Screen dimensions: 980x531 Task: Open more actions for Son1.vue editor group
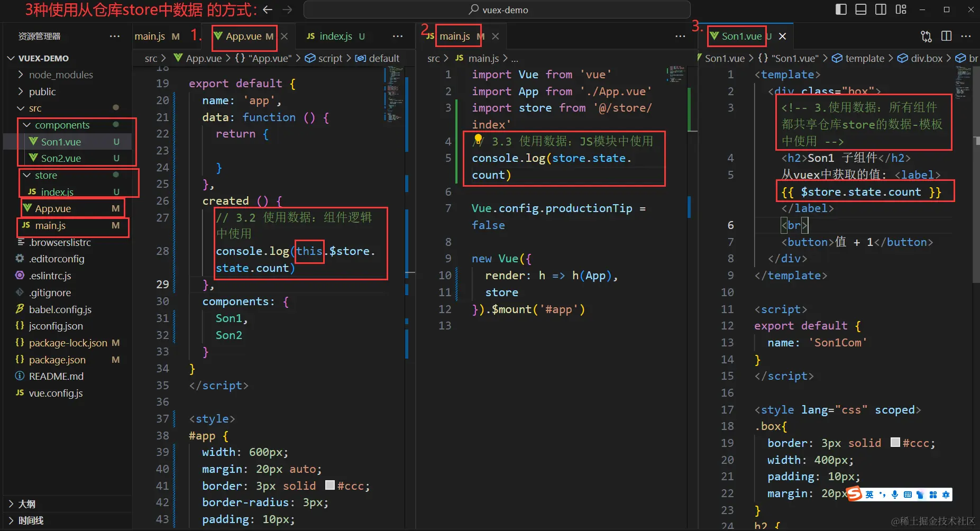point(966,36)
